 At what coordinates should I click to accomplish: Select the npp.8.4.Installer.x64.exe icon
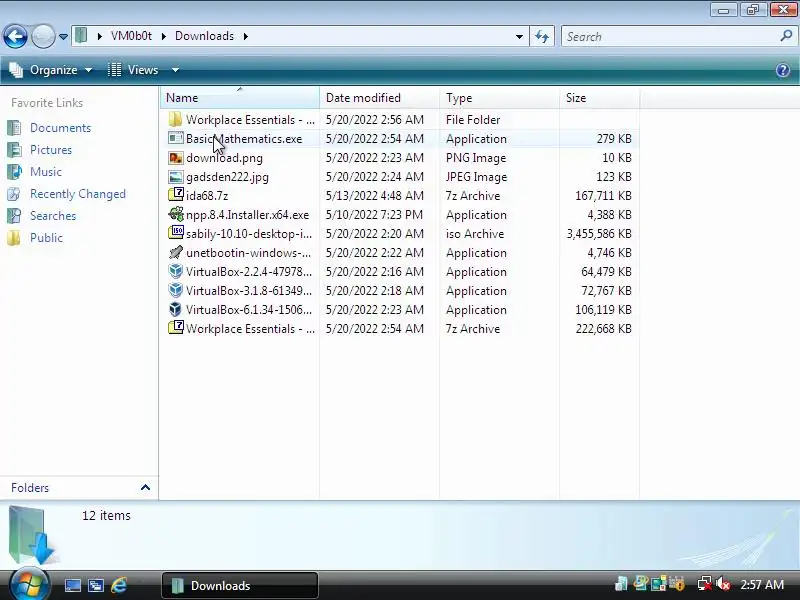pyautogui.click(x=175, y=214)
